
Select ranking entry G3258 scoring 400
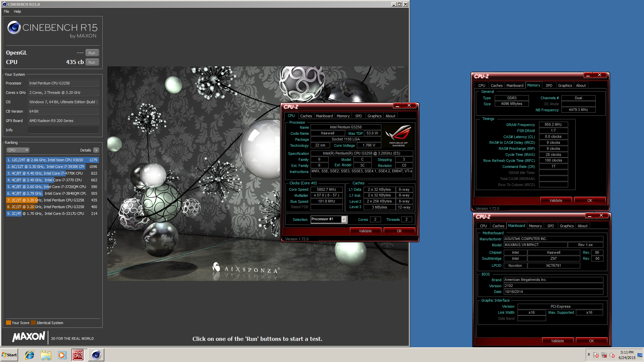pyautogui.click(x=52, y=207)
